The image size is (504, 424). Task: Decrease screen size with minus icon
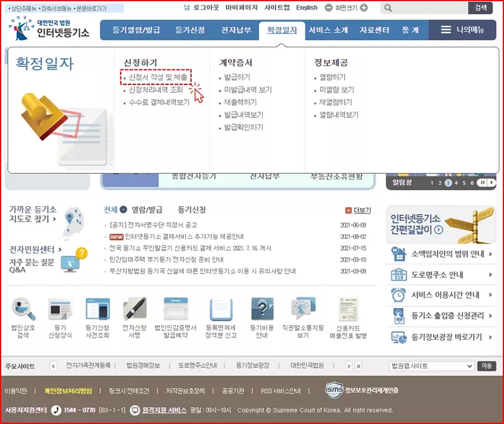pyautogui.click(x=328, y=8)
